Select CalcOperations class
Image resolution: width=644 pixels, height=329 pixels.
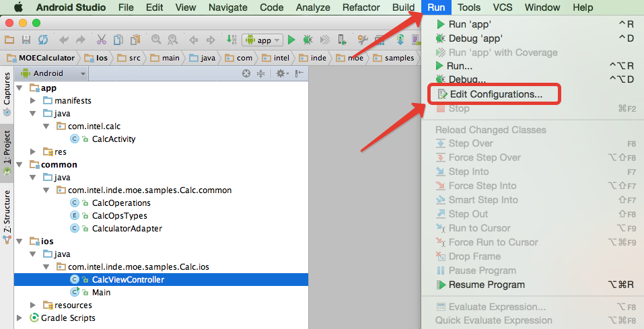point(121,203)
